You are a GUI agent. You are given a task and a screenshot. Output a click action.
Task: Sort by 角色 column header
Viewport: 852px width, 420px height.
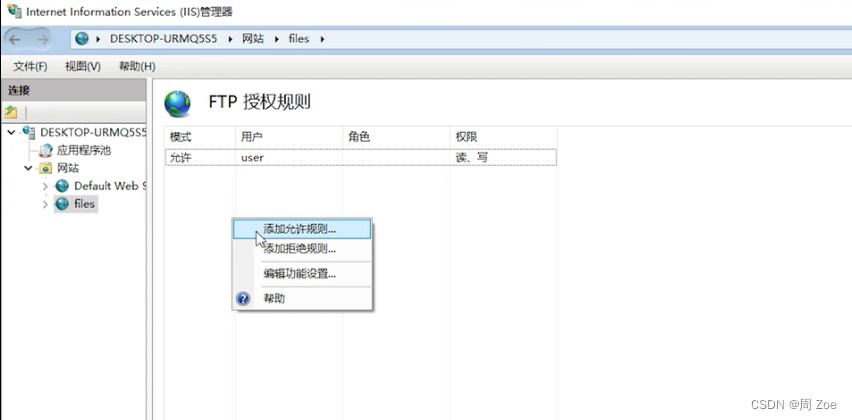396,137
